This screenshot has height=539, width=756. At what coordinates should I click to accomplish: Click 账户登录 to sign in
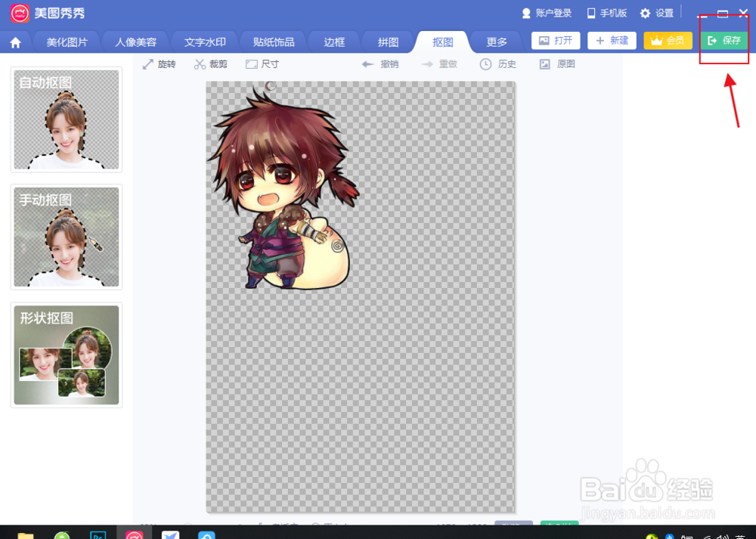(547, 13)
